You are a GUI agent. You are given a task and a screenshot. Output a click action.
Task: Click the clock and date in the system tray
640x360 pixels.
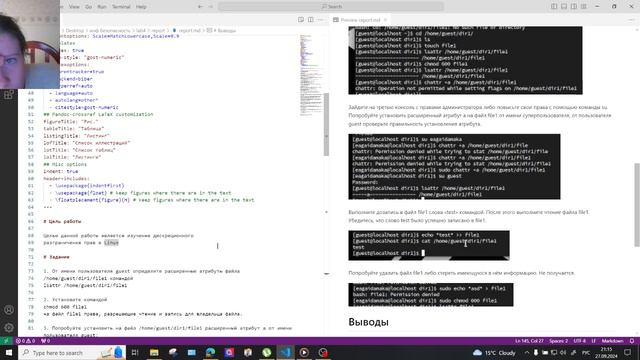coord(607,352)
